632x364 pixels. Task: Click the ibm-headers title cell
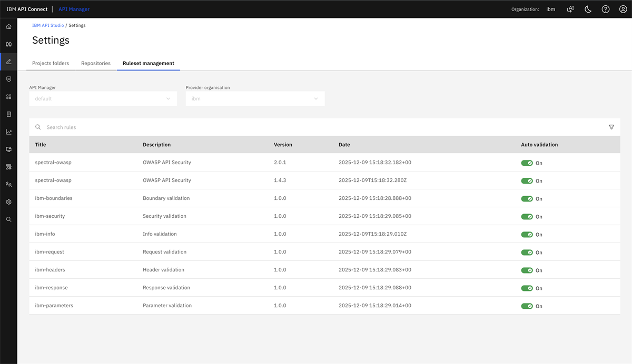click(50, 270)
